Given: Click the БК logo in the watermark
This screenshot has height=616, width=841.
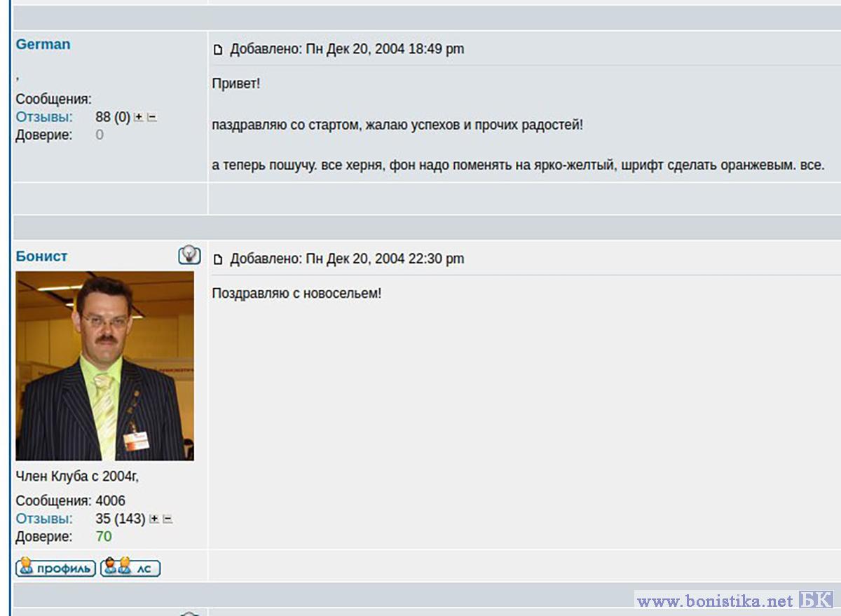Looking at the screenshot, I should 816,600.
